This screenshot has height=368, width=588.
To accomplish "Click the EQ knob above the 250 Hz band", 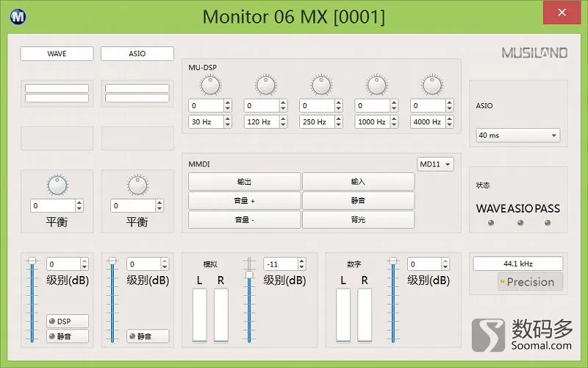I will [321, 85].
